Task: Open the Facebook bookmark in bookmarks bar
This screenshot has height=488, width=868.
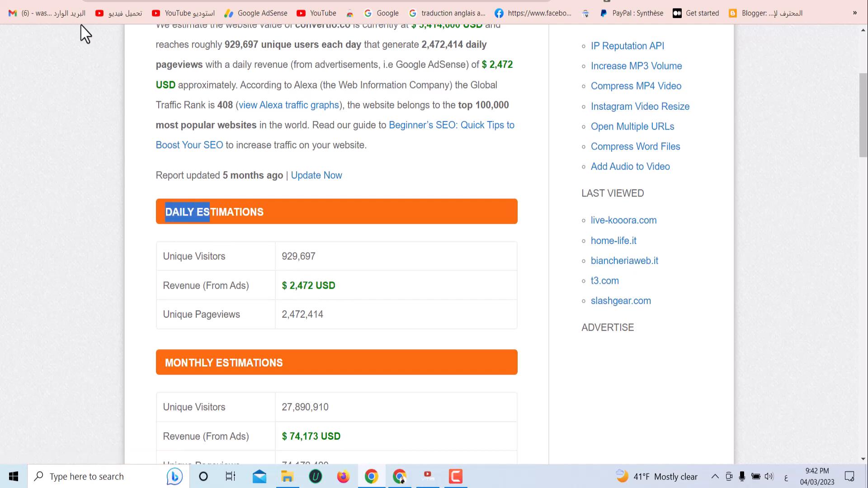Action: (x=533, y=13)
